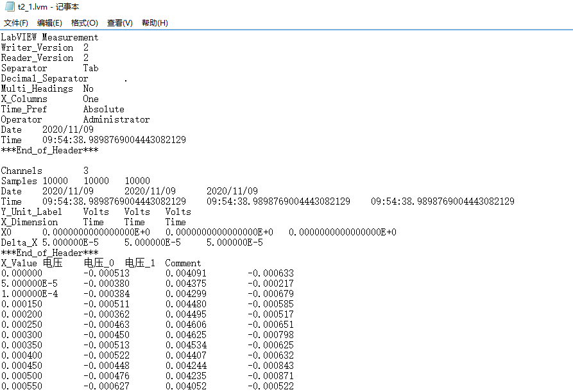Click the Decimal_Separator label
This screenshot has width=573, height=392.
44,78
